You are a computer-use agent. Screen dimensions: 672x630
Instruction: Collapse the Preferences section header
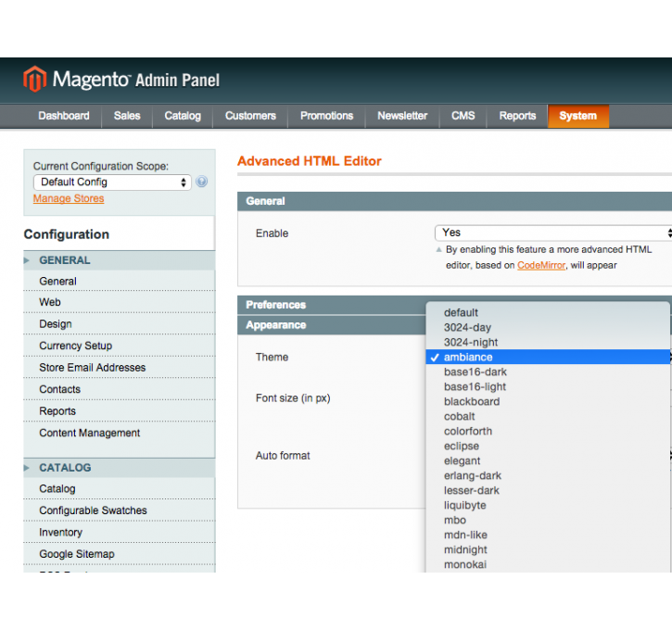tap(276, 305)
